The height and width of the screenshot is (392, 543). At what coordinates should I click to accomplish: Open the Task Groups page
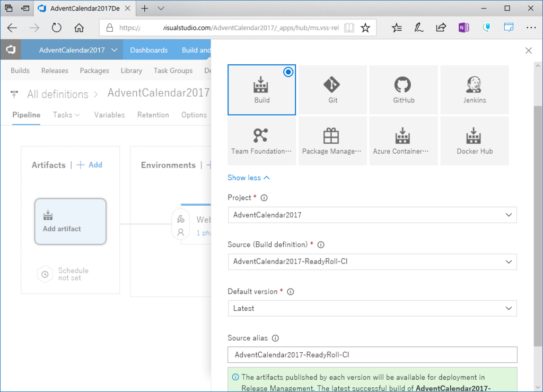pyautogui.click(x=173, y=71)
